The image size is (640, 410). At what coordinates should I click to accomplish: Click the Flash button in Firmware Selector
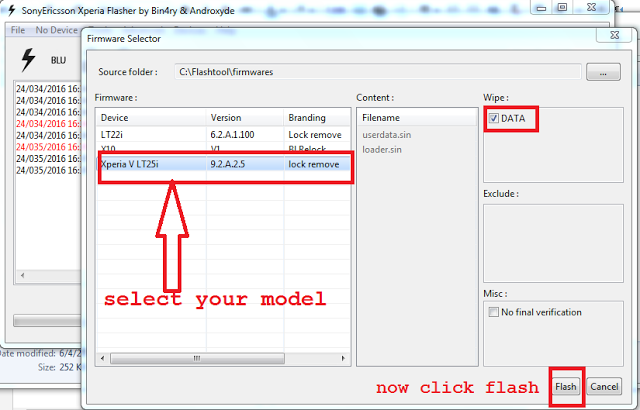(565, 386)
